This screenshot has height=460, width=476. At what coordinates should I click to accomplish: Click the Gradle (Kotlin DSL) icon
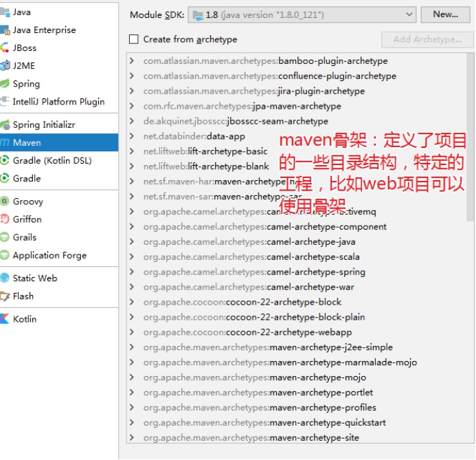5,160
